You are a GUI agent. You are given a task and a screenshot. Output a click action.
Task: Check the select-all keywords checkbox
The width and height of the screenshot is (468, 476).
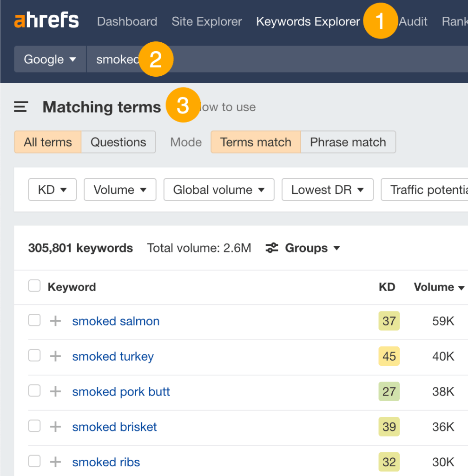pyautogui.click(x=34, y=286)
